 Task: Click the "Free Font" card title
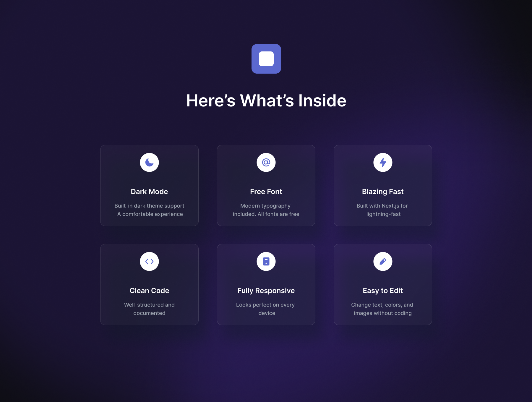click(x=266, y=192)
